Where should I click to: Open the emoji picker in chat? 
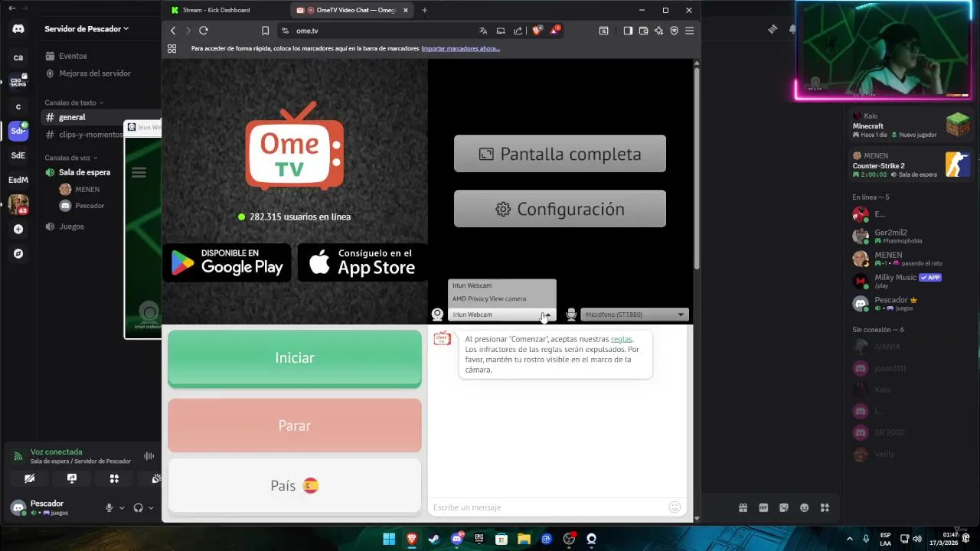(x=675, y=507)
